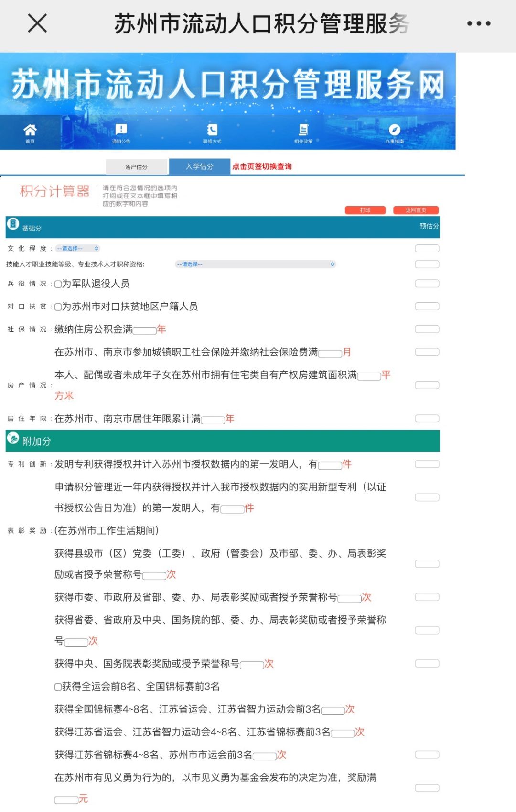Click the 缴纳住房公积金满 years input
Image resolution: width=516 pixels, height=812 pixels.
tap(145, 330)
